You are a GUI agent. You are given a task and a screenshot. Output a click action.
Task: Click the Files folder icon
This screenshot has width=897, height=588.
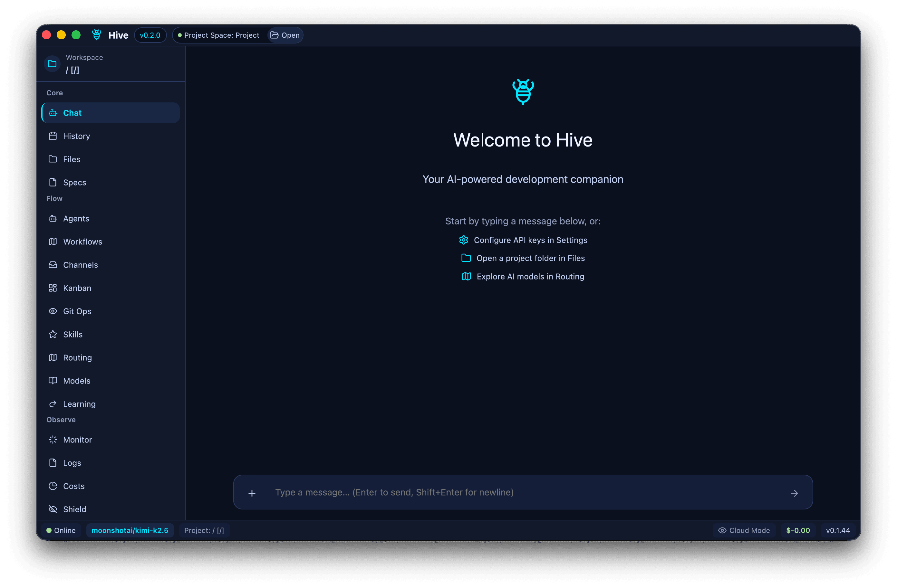pyautogui.click(x=53, y=159)
